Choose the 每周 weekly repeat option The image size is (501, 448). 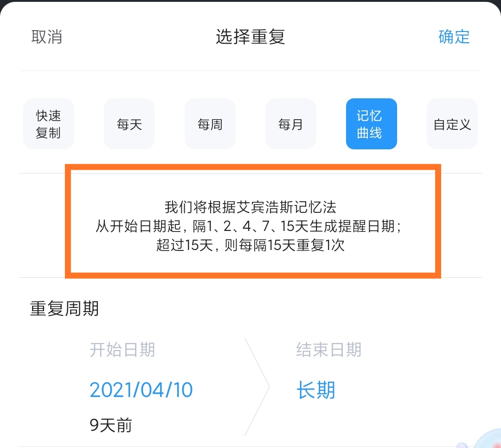point(210,124)
